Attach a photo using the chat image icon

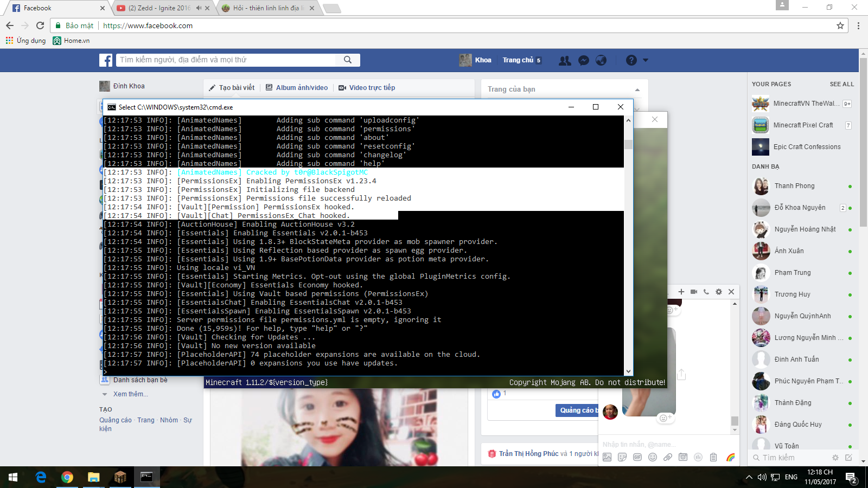click(607, 457)
